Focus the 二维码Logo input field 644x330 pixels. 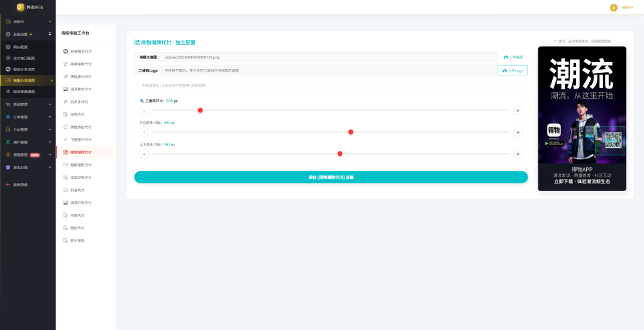[328, 70]
